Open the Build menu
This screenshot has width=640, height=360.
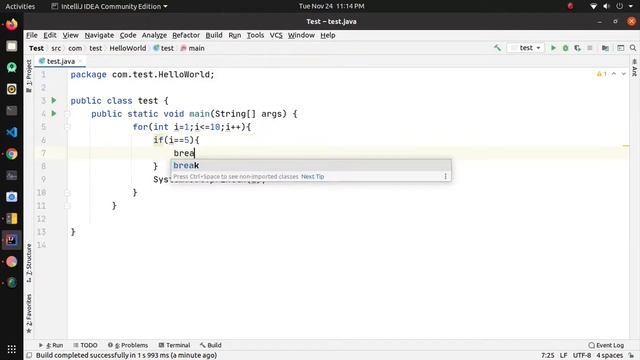(x=214, y=35)
